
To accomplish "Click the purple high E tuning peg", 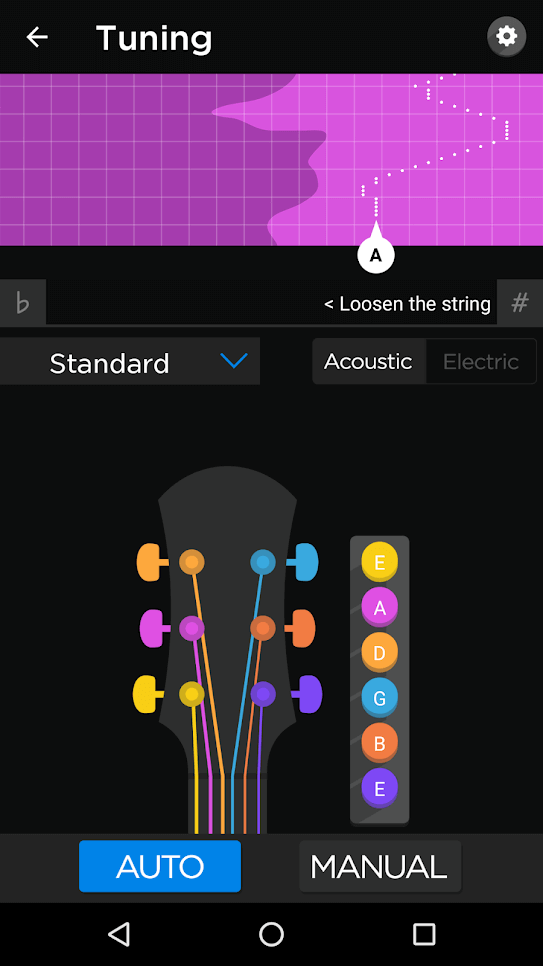I will point(306,694).
